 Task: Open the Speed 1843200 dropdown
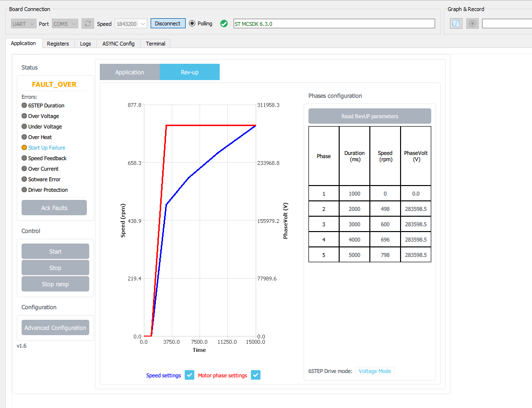coord(130,23)
